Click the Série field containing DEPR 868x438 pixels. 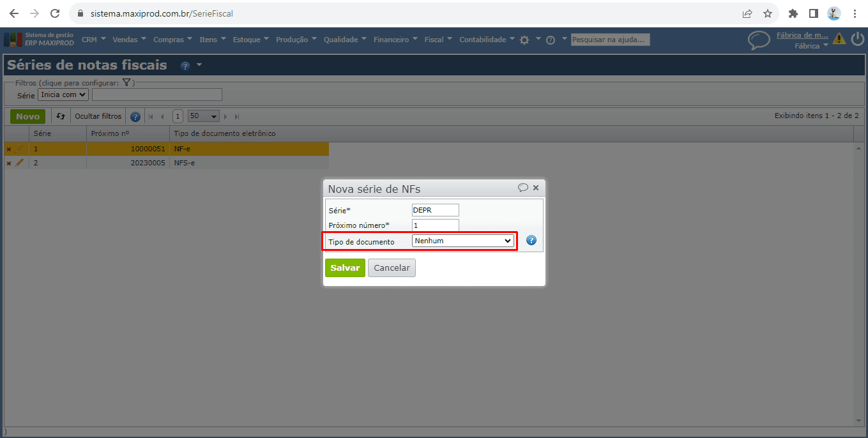(436, 210)
